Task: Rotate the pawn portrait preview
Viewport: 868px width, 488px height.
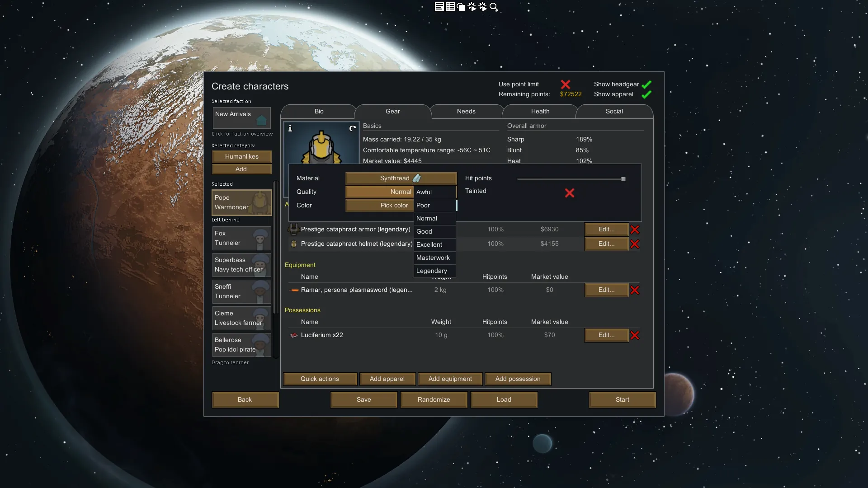Action: [353, 129]
